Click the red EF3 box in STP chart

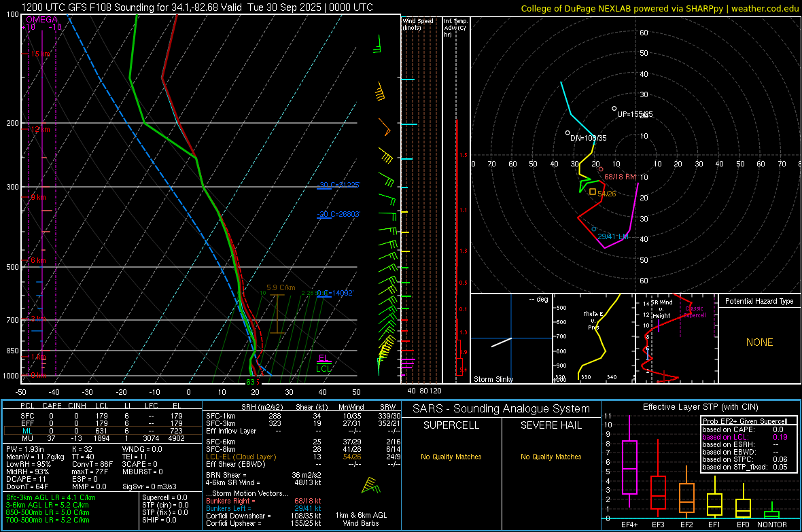coord(658,493)
